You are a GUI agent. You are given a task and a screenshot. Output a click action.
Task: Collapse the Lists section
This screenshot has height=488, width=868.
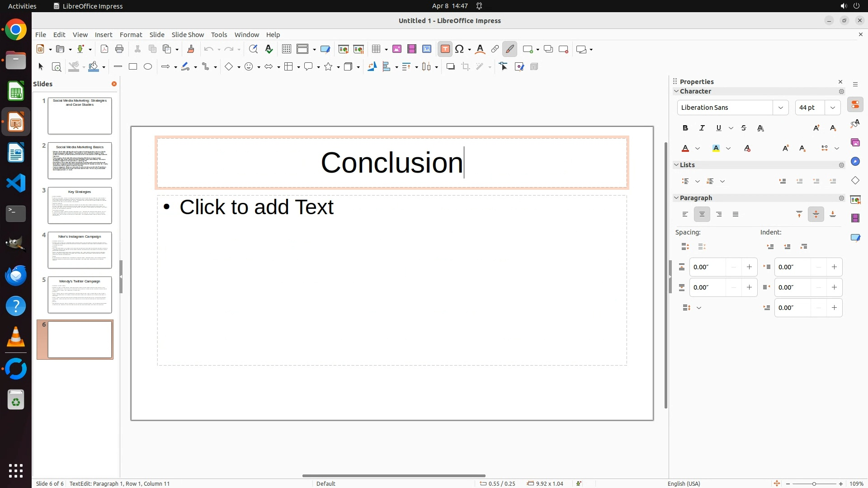click(x=677, y=165)
